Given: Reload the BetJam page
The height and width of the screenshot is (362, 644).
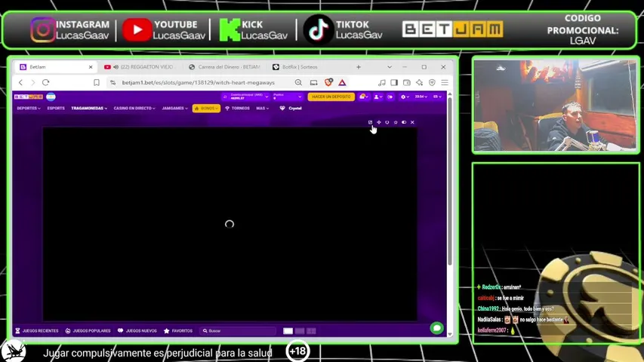Looking at the screenshot, I should coord(45,82).
